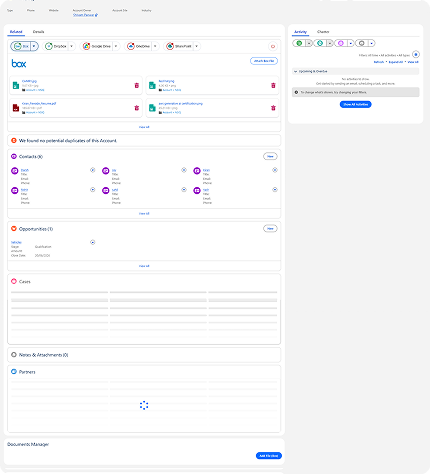This screenshot has height=475, width=431.
Task: Open the PDF file name link
Action: click(39, 104)
